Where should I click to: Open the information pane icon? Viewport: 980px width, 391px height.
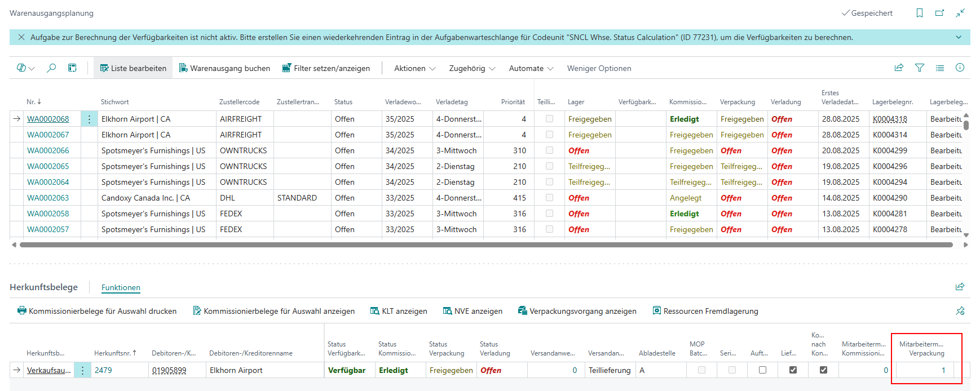(960, 68)
